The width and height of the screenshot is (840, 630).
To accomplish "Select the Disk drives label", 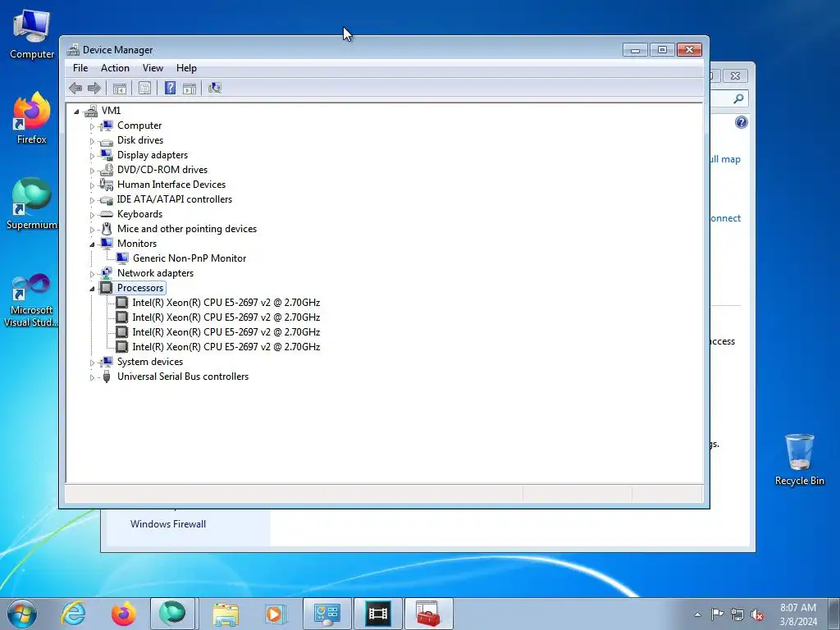I will pos(140,140).
